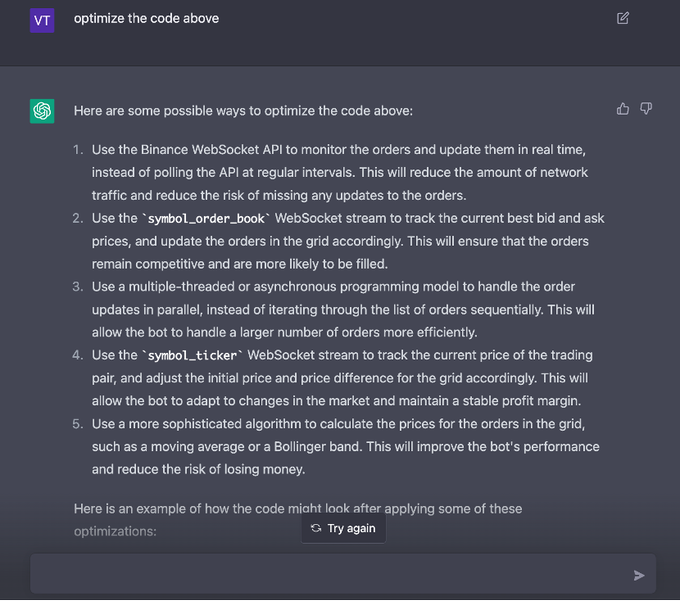Click the green ChatGPT logo avatar
This screenshot has height=601, width=680.
click(x=42, y=111)
